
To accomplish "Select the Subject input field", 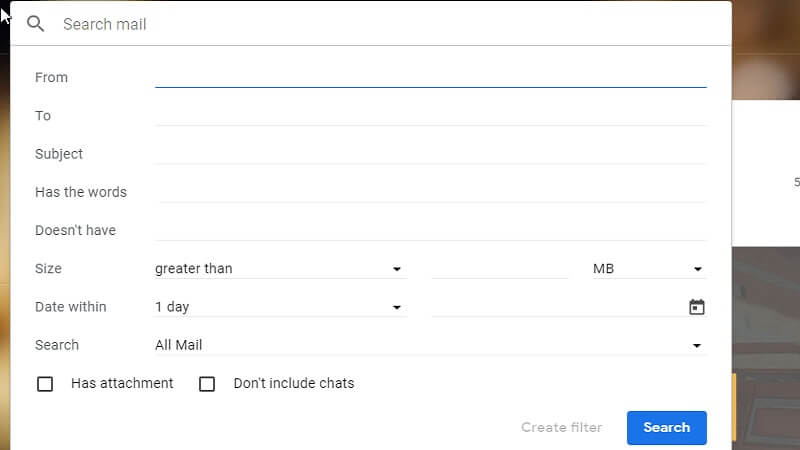I will pyautogui.click(x=430, y=153).
